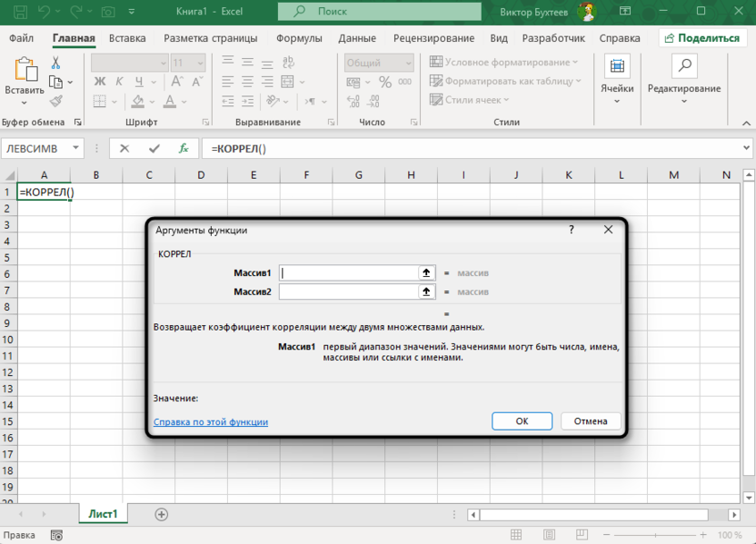The width and height of the screenshot is (756, 544).
Task: Switch to the Формулы ribbon tab
Action: (x=299, y=38)
